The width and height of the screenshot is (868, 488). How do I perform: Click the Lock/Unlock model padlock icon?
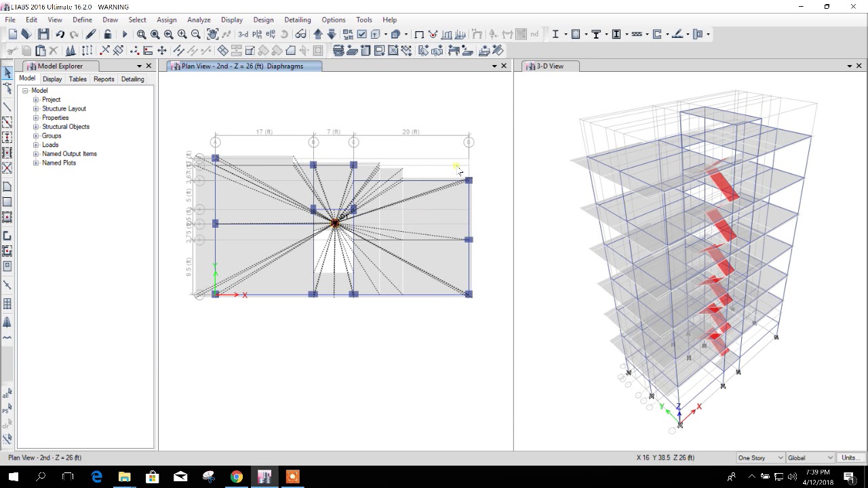108,34
